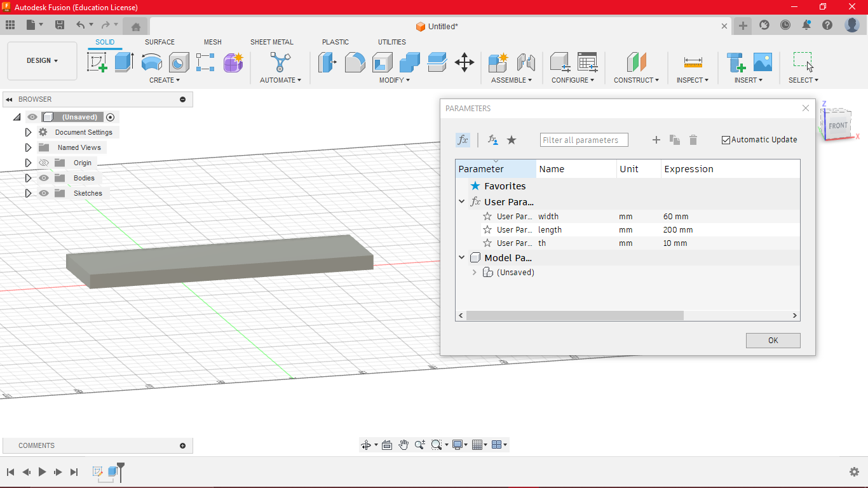Open the ASSEMBLE menu

point(512,80)
